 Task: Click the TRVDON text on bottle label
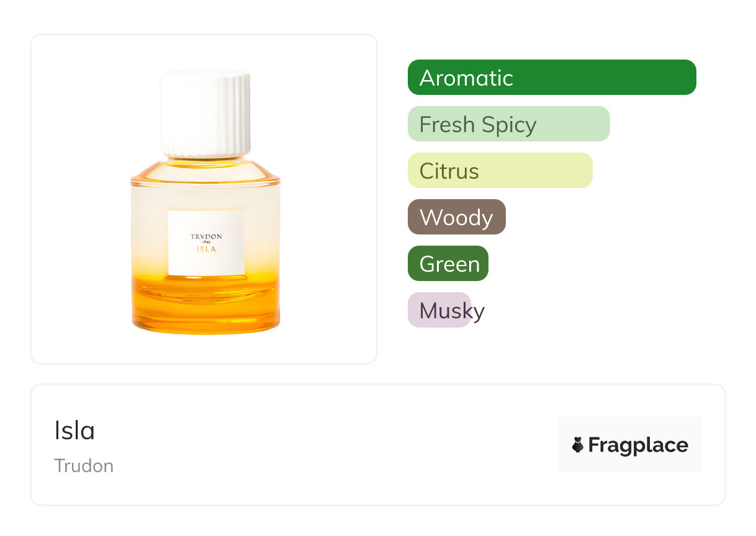205,236
